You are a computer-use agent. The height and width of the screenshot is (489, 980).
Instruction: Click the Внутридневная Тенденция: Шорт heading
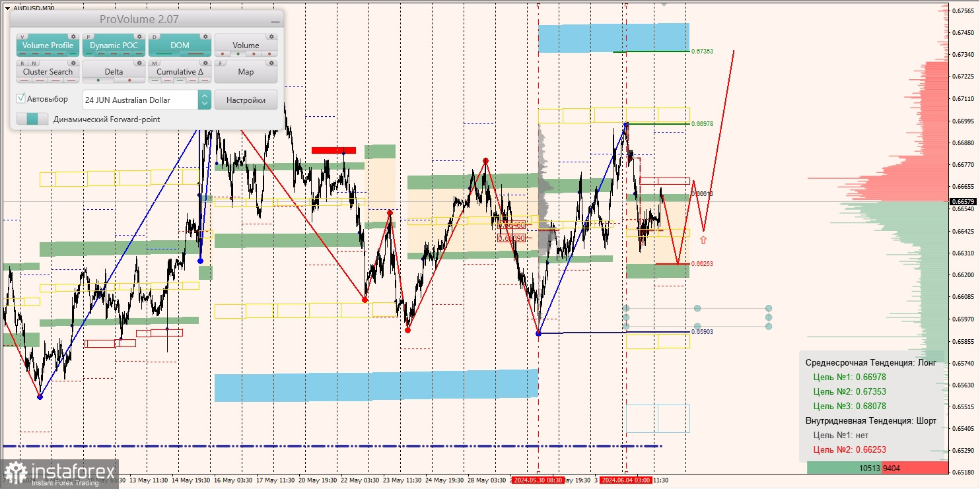[x=870, y=420]
